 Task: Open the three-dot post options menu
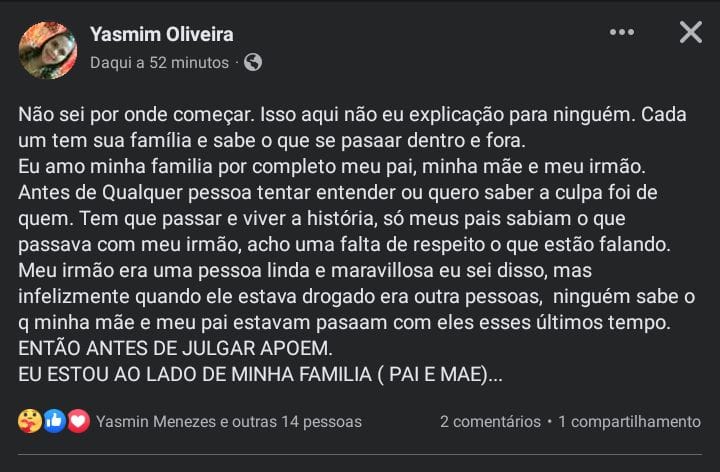click(622, 33)
